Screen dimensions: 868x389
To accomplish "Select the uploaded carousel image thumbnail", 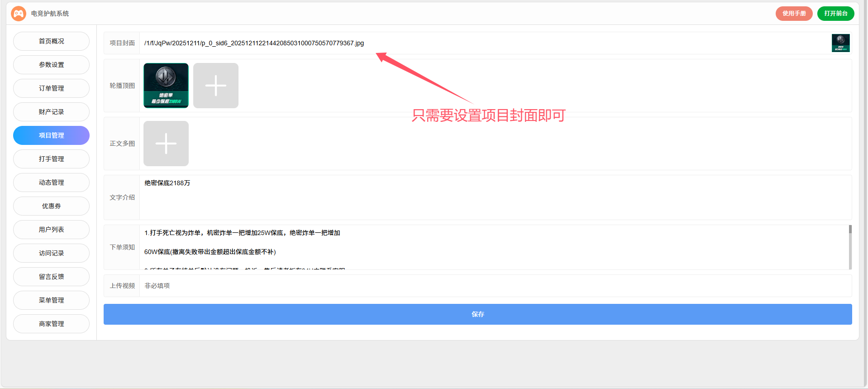I will [x=166, y=86].
